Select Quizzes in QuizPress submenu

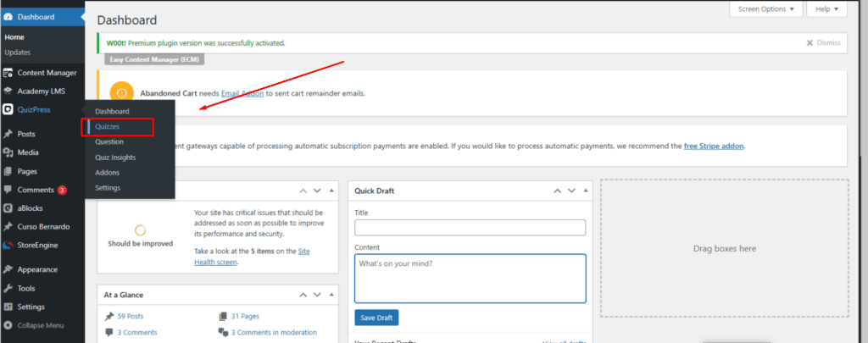click(107, 127)
